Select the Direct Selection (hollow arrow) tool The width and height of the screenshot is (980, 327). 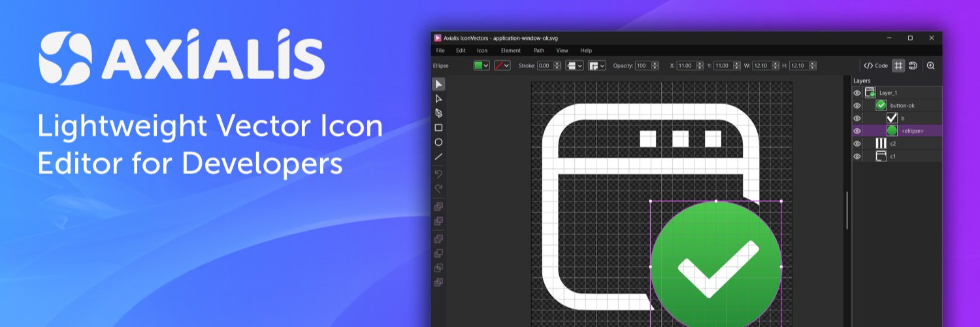(439, 99)
